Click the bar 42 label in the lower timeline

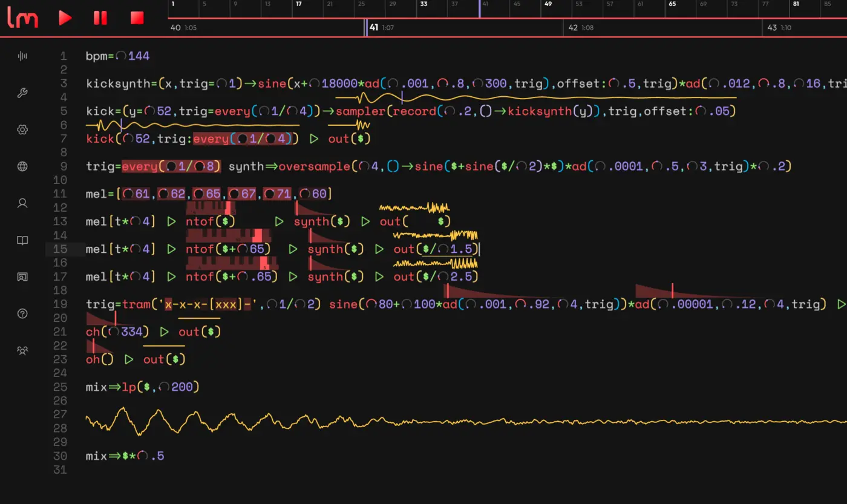[x=573, y=28]
